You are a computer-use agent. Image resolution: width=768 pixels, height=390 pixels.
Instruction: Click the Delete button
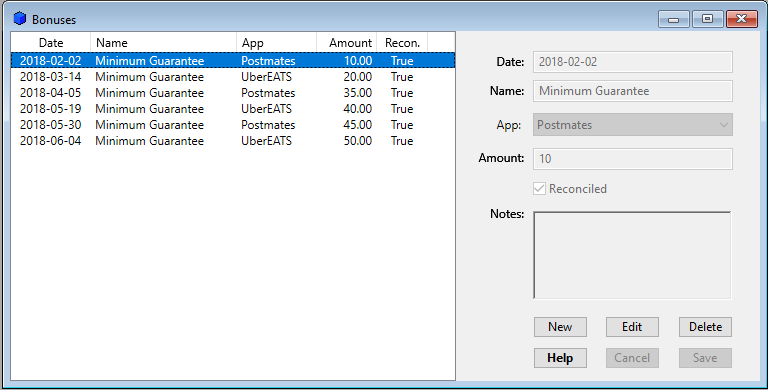click(705, 327)
